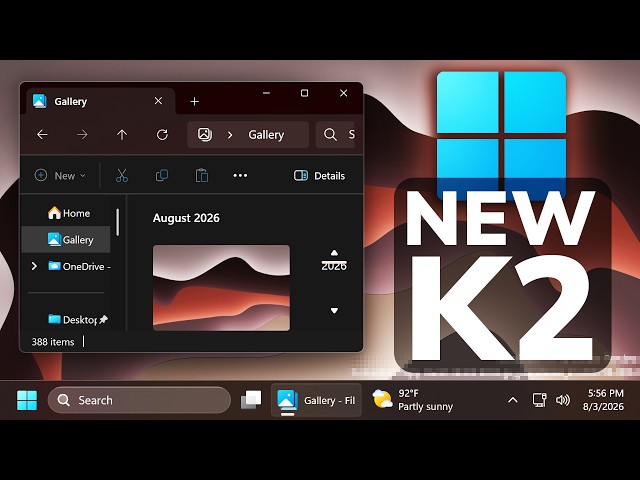This screenshot has width=640, height=480.
Task: Click the forward navigation arrow
Action: 82,134
